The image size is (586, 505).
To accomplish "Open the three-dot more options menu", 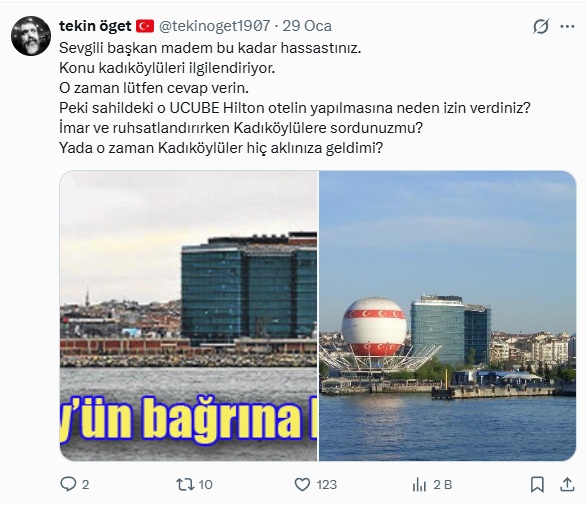I will [x=567, y=27].
